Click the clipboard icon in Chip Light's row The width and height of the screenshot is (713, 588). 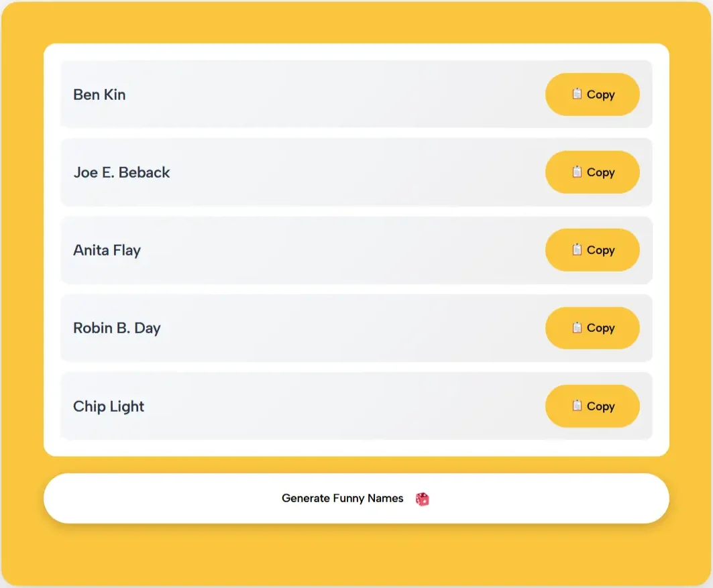click(577, 406)
